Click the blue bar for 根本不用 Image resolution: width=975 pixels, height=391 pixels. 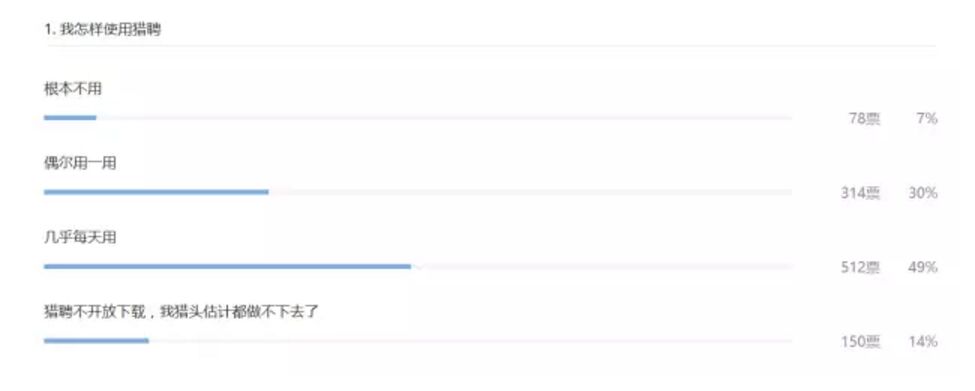click(x=70, y=117)
